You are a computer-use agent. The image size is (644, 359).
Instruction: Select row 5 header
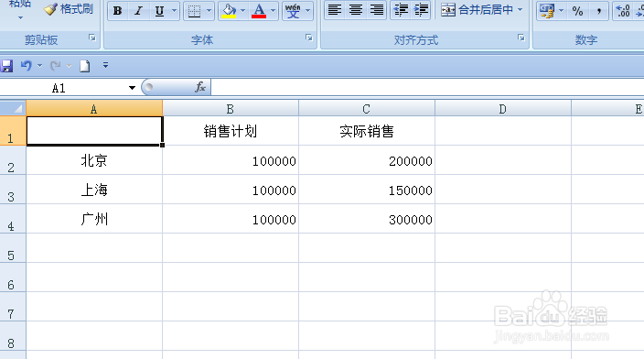click(x=12, y=248)
